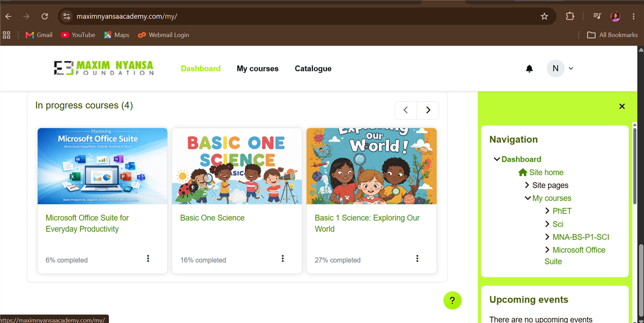Open Gmail bookmark
This screenshot has height=323, width=644.
pyautogui.click(x=39, y=35)
